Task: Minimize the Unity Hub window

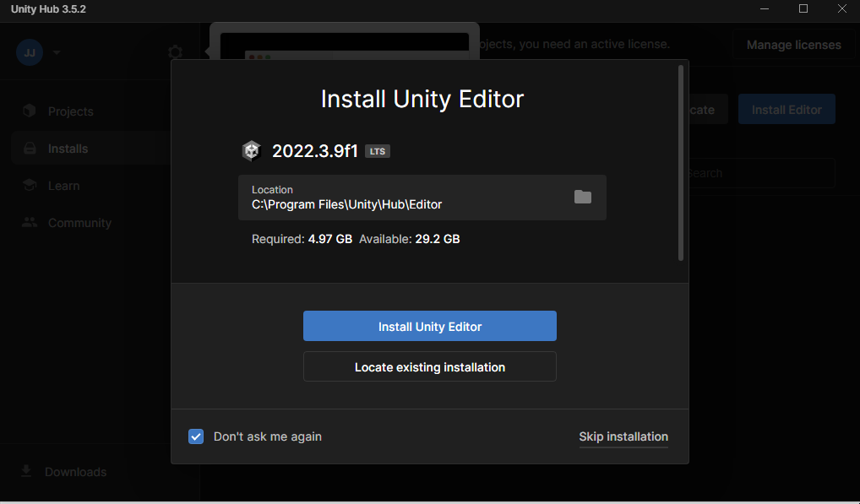Action: click(764, 8)
